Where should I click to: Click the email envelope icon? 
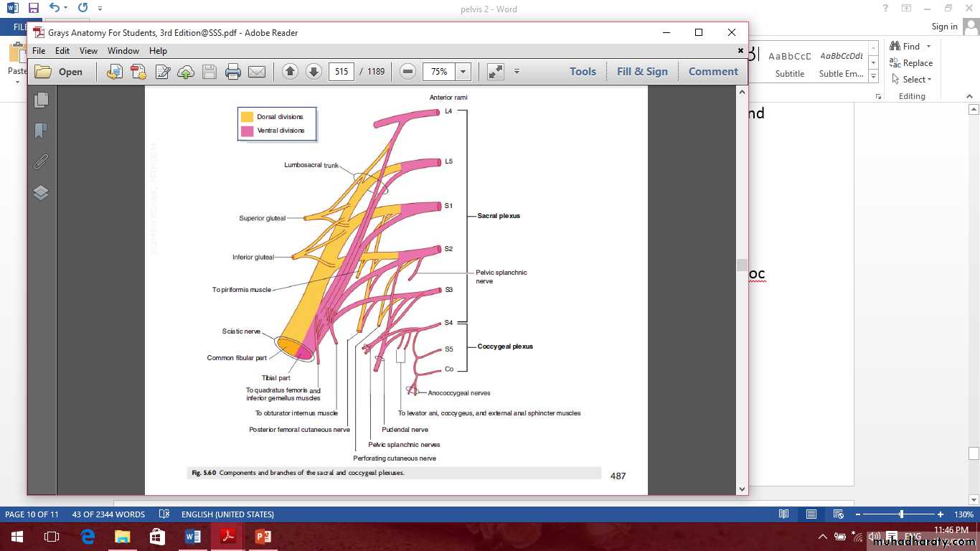click(x=256, y=72)
